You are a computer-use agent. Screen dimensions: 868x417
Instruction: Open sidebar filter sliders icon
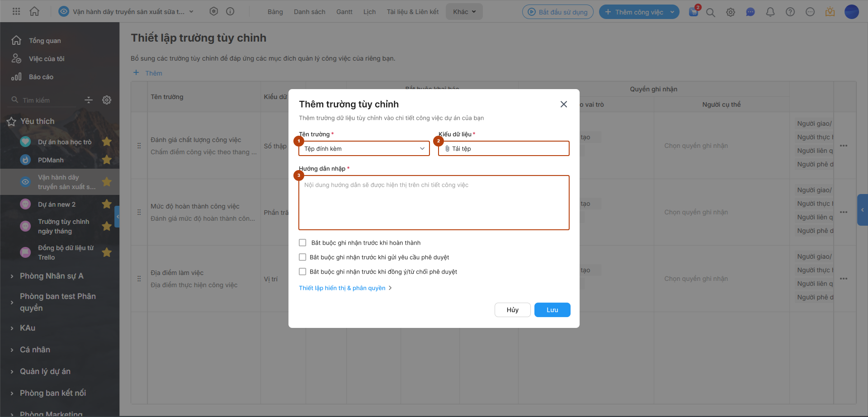(x=89, y=100)
